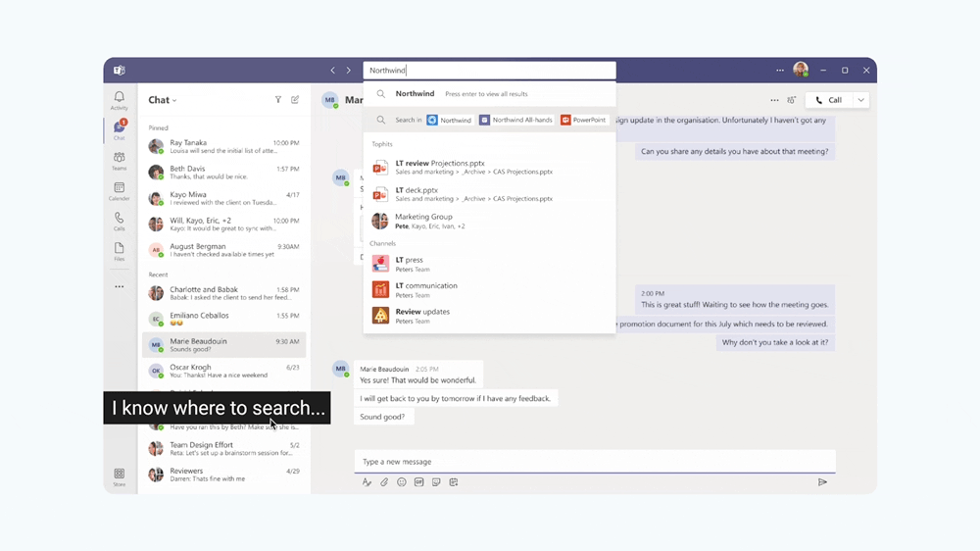Open the LT deck.pptx result

[x=489, y=194]
